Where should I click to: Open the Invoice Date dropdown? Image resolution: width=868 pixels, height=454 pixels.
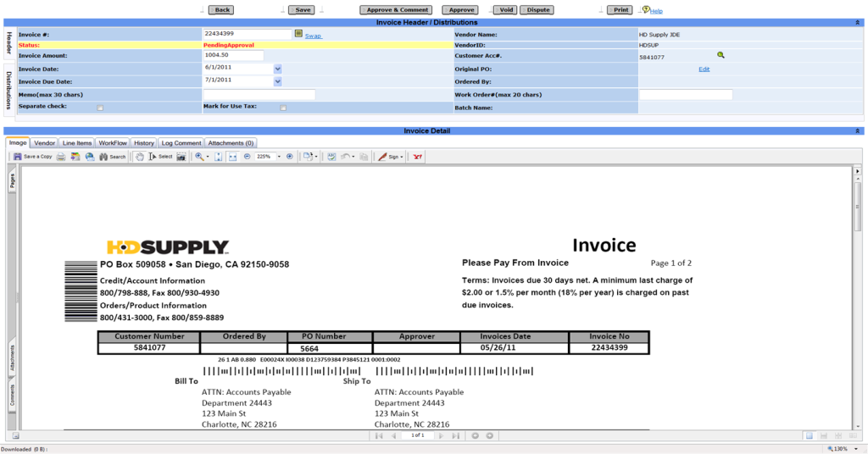pyautogui.click(x=277, y=69)
